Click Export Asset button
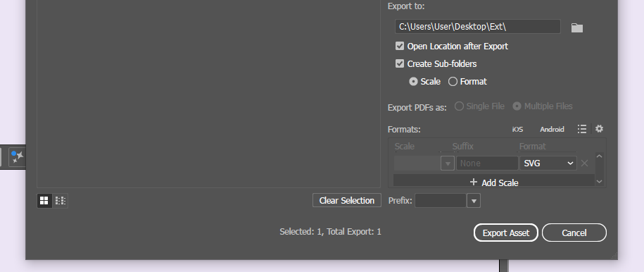644x272 pixels. click(x=505, y=233)
